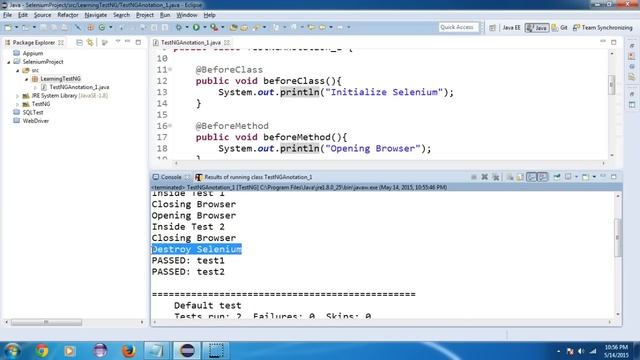Click the Display Selected Console icon
640x360 pixels.
(568, 177)
